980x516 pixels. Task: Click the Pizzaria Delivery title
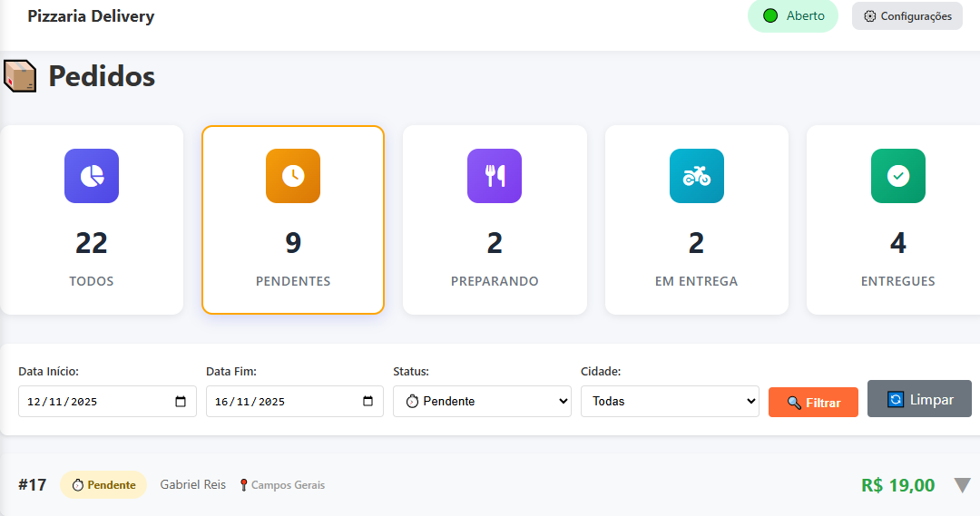click(91, 16)
